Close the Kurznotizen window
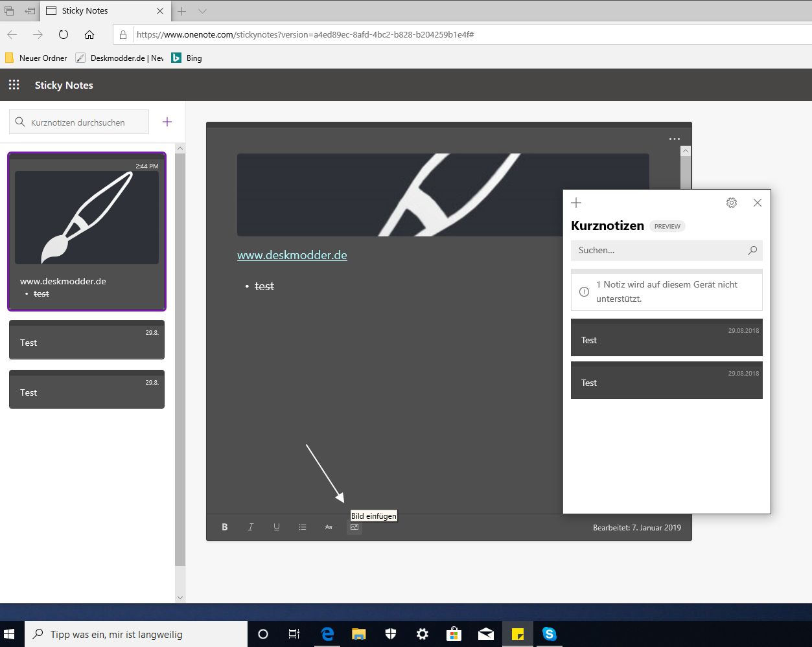Image resolution: width=812 pixels, height=647 pixels. [x=758, y=203]
